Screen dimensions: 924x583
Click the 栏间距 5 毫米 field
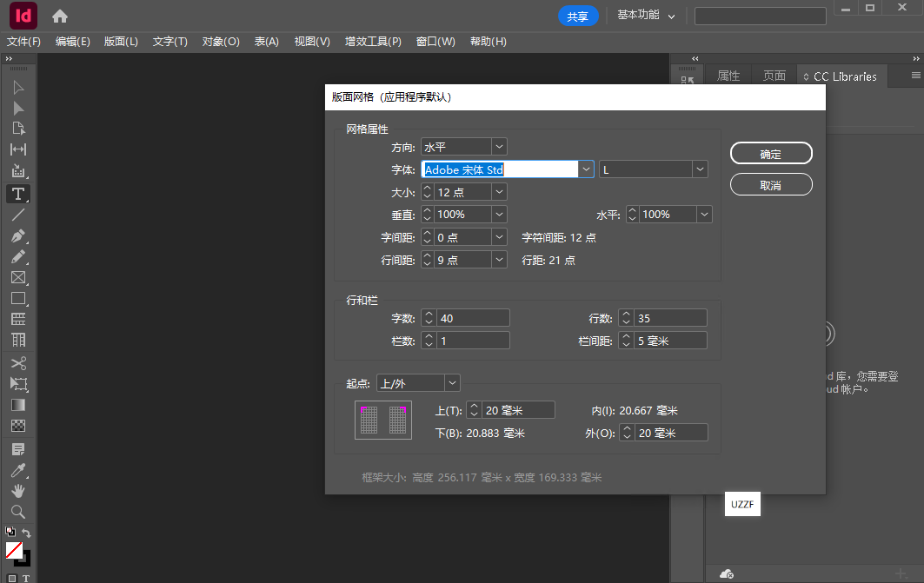(x=670, y=341)
